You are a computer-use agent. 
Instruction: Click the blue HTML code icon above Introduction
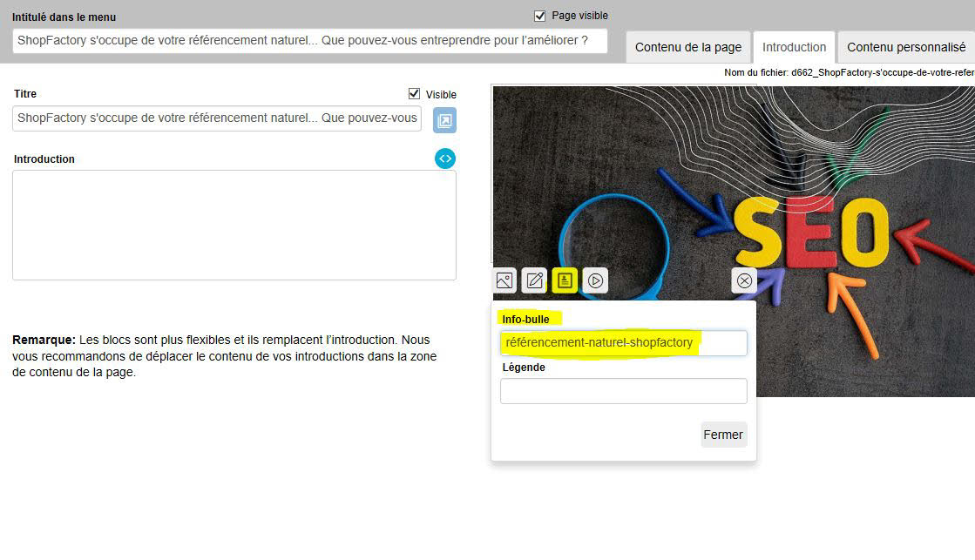coord(445,159)
